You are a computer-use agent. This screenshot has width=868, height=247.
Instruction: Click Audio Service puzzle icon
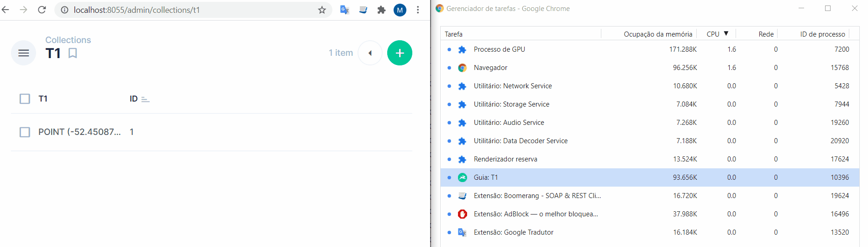pyautogui.click(x=462, y=123)
